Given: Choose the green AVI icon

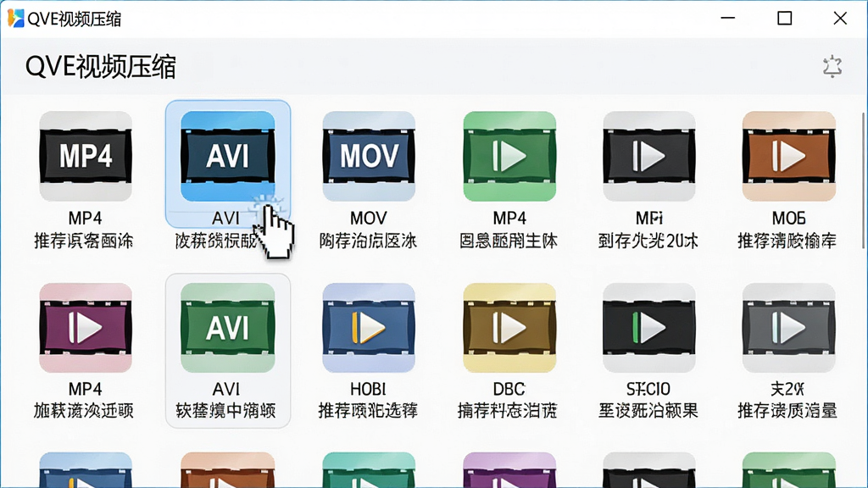Looking at the screenshot, I should point(227,328).
